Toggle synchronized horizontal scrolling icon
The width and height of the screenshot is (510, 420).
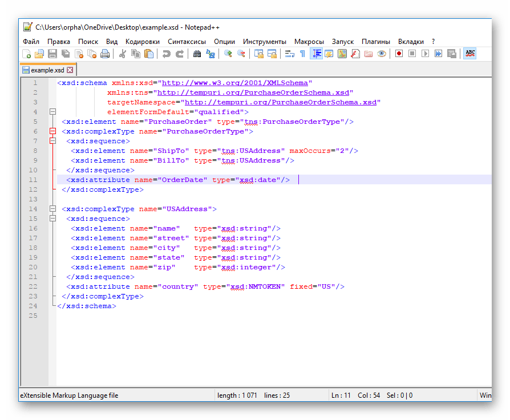[272, 54]
